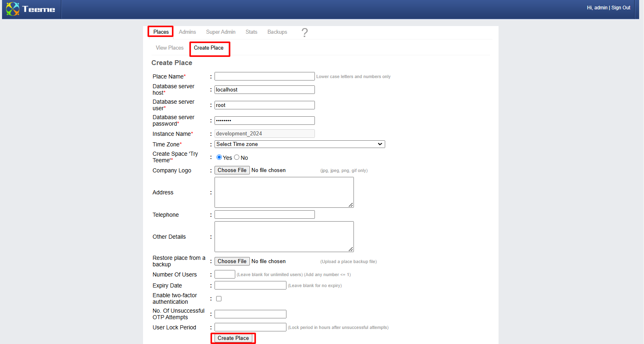644x344 pixels.
Task: Expand the Select Time zone dropdown
Action: click(299, 144)
